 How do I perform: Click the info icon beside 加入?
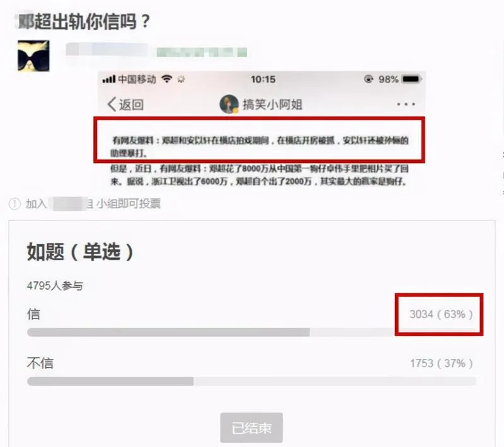[14, 203]
